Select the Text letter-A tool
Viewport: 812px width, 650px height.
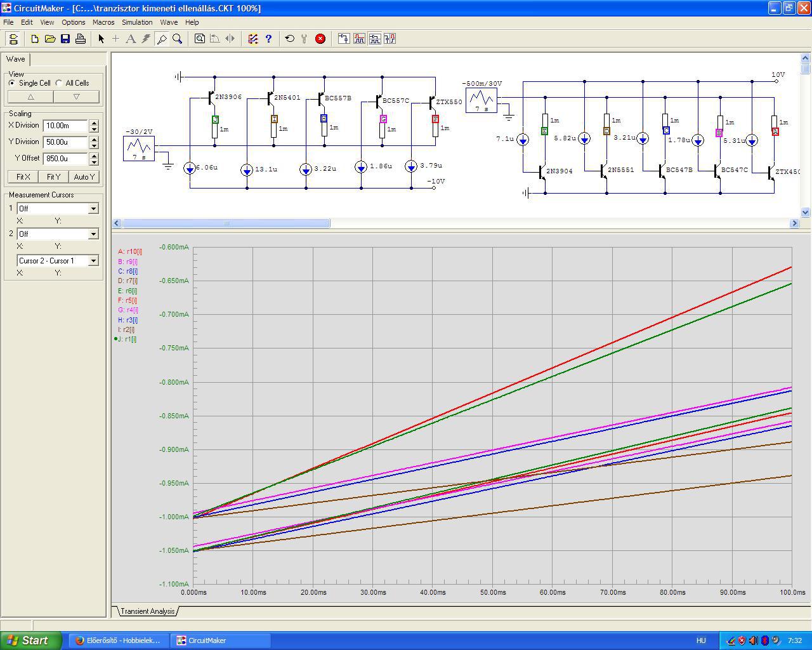[x=131, y=39]
